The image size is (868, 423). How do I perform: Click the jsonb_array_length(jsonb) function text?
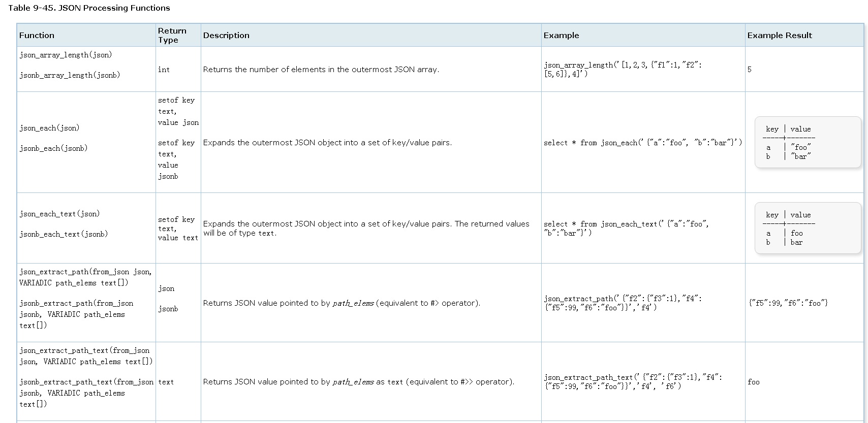coord(70,75)
